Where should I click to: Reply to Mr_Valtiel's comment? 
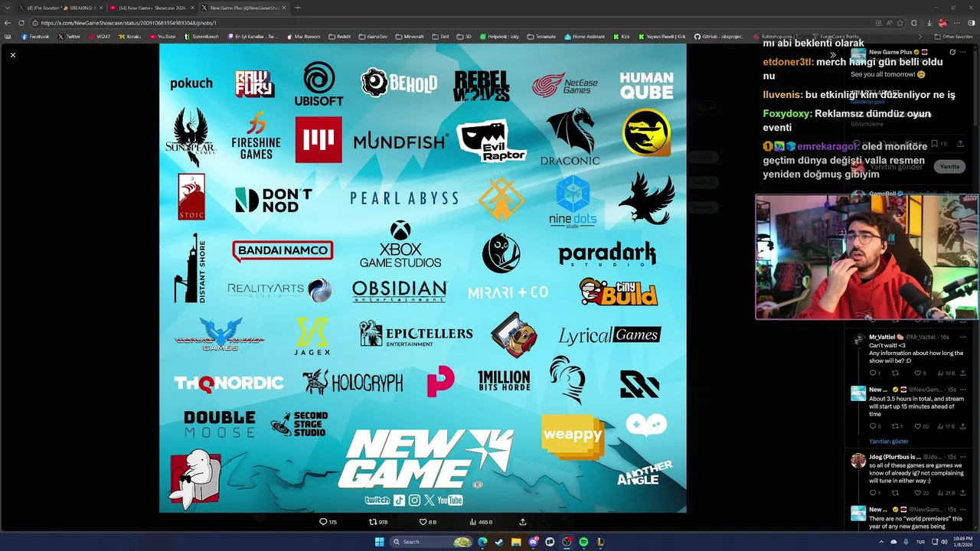[874, 373]
